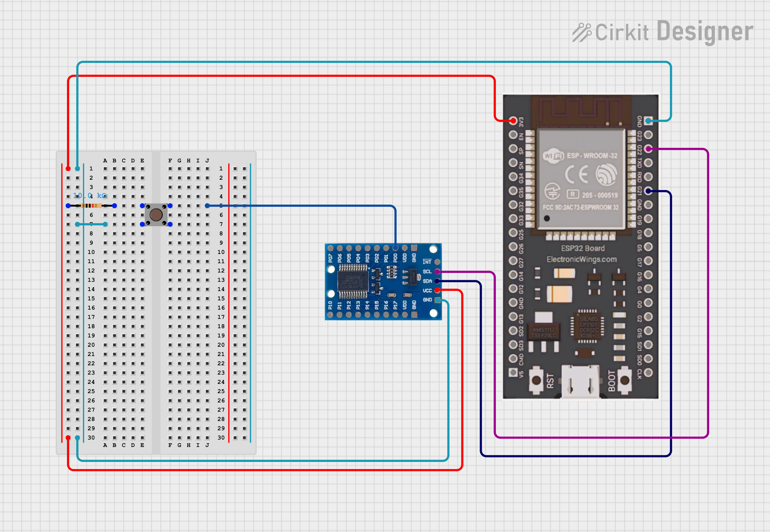The image size is (770, 532).
Task: Click the ESP32 G27 pin hole
Action: pos(513,261)
